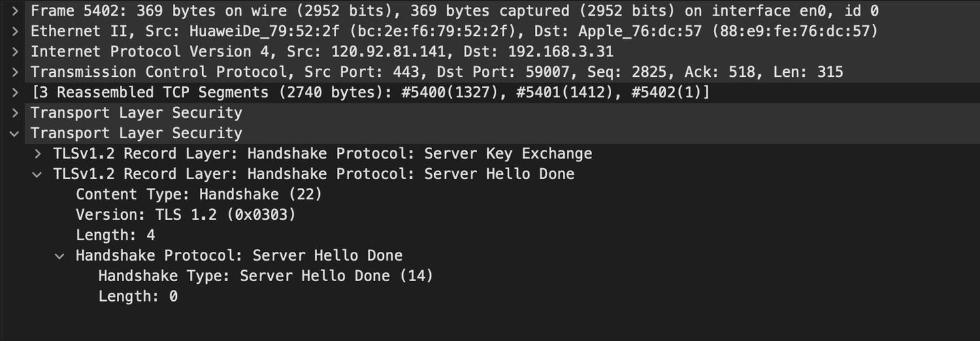Image resolution: width=980 pixels, height=341 pixels.
Task: Expand the Frame 5402 disclosure arrow
Action: (x=15, y=11)
